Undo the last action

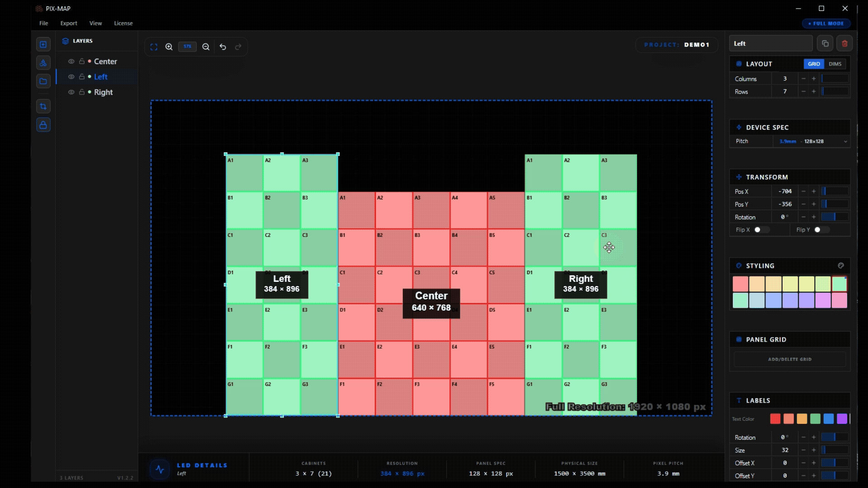point(223,47)
